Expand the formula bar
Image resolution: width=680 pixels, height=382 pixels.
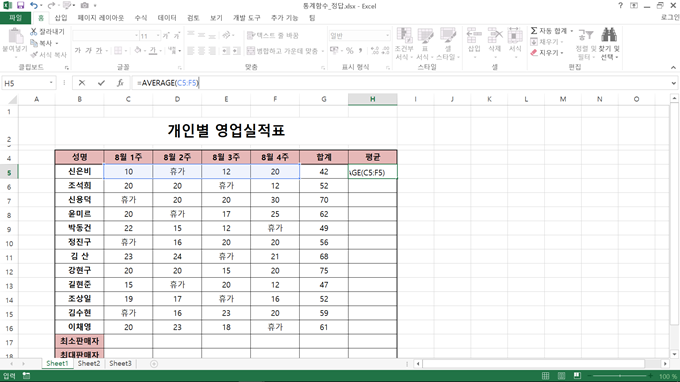[x=673, y=83]
